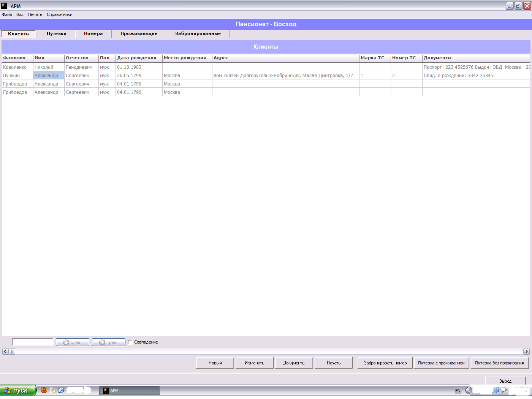The image size is (532, 399).
Task: Select the birth date 26.05.1799 cell
Action: coord(139,76)
